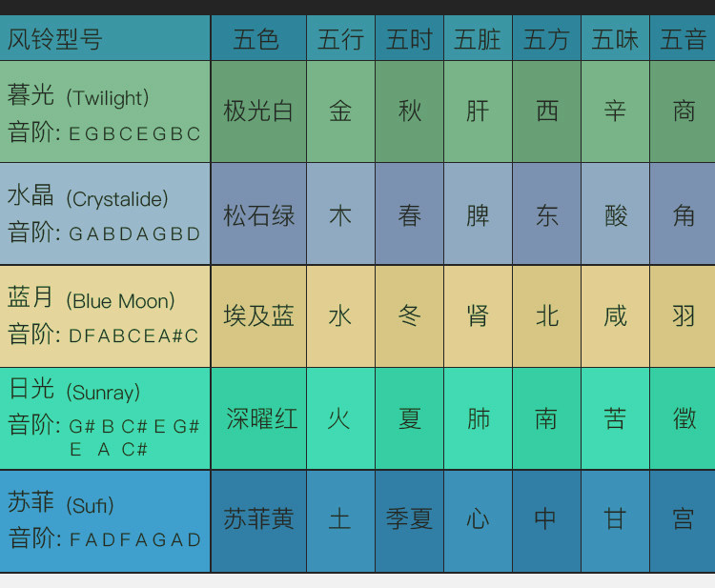This screenshot has height=588, width=715.
Task: Choose the 松石绿 color cell
Action: (x=258, y=214)
